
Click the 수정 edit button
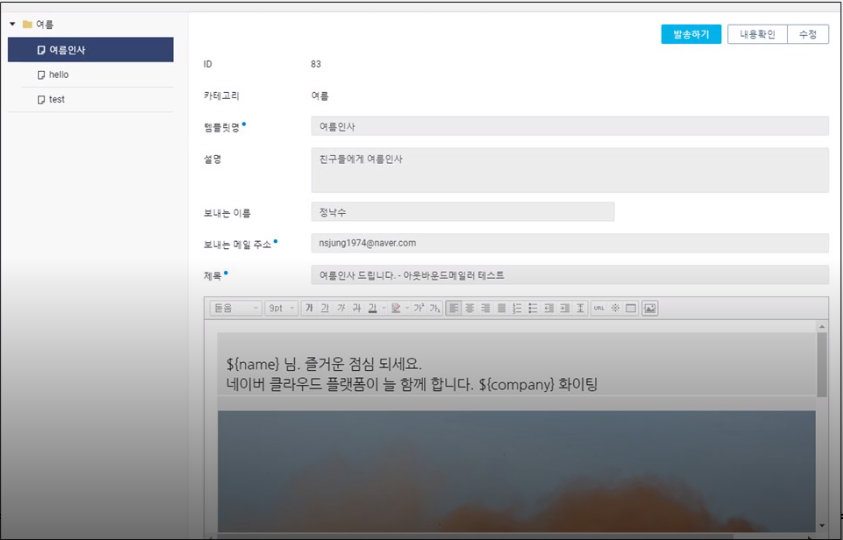click(808, 34)
